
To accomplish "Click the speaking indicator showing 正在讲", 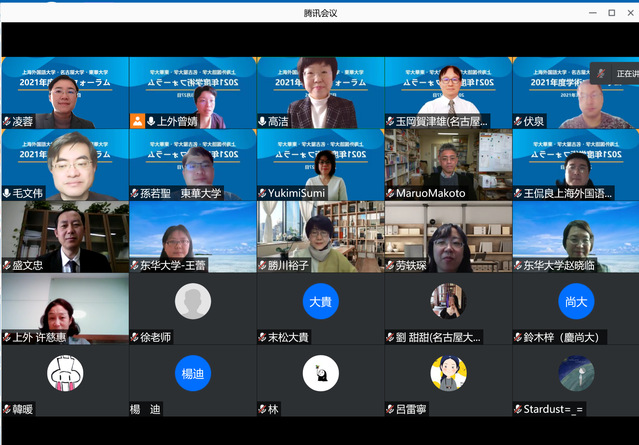I will (x=614, y=74).
